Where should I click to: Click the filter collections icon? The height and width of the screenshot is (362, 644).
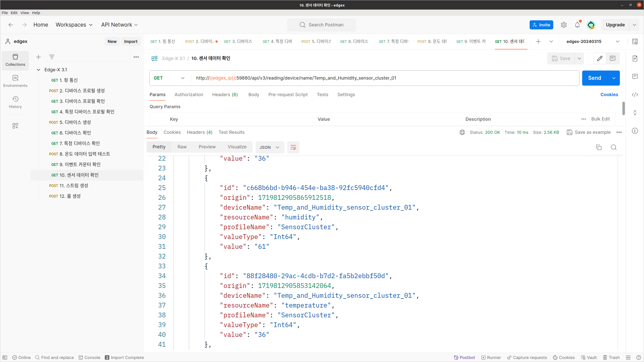52,57
